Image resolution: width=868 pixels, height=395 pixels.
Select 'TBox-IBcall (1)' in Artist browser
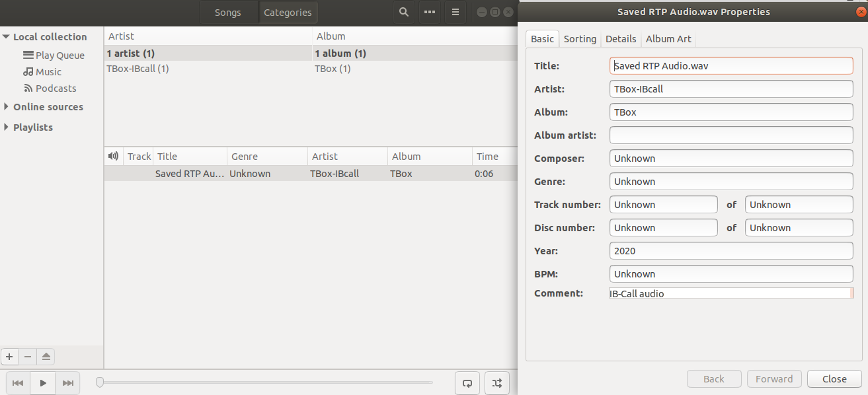pyautogui.click(x=208, y=69)
